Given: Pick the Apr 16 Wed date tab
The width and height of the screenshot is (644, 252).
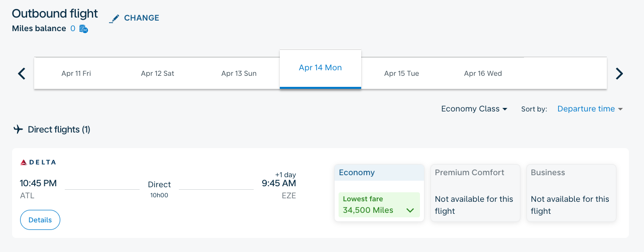Looking at the screenshot, I should (483, 74).
